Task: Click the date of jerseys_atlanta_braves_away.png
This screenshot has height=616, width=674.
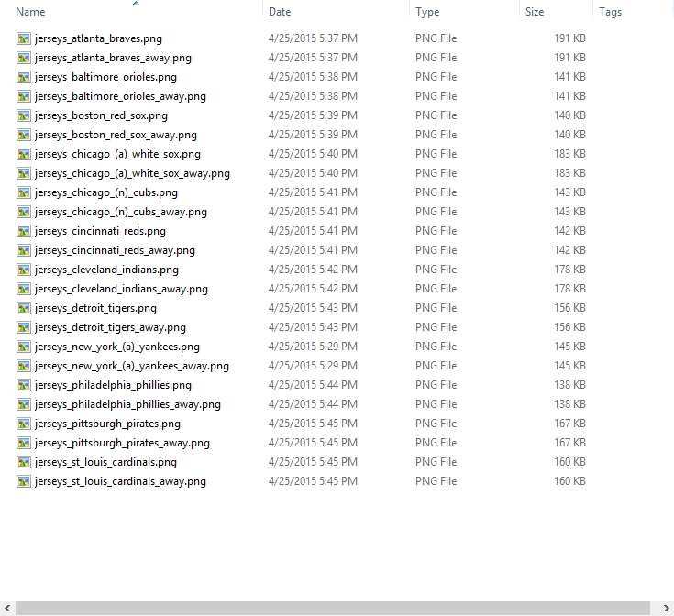Action: [313, 58]
